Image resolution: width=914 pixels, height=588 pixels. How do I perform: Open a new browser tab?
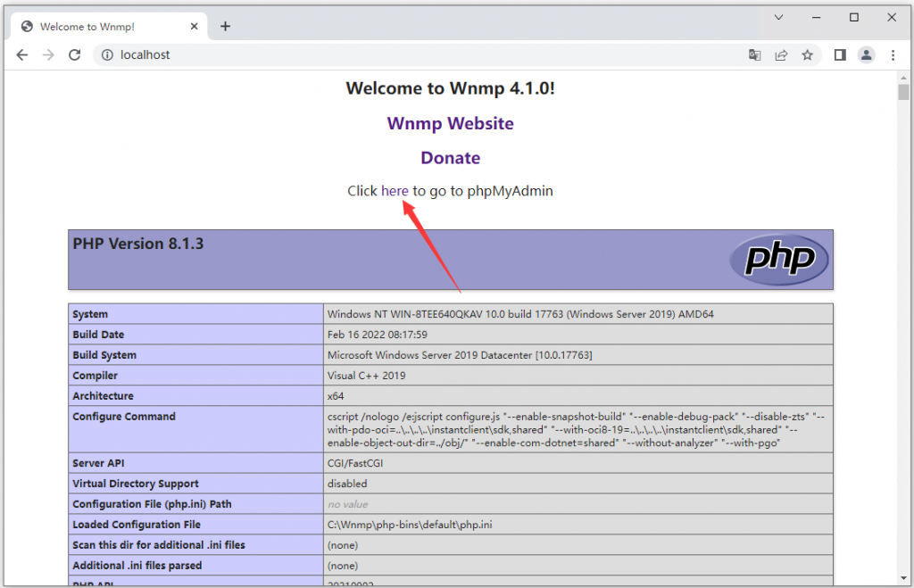tap(225, 26)
